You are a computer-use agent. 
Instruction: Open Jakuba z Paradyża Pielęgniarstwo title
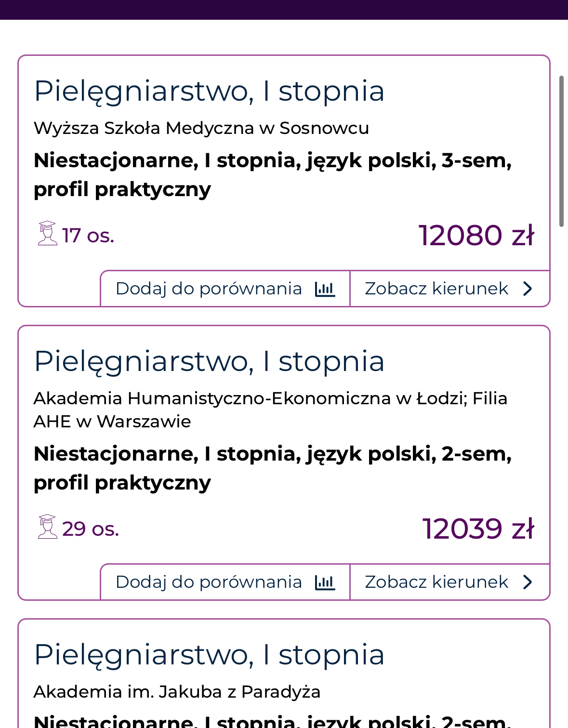coord(209,655)
